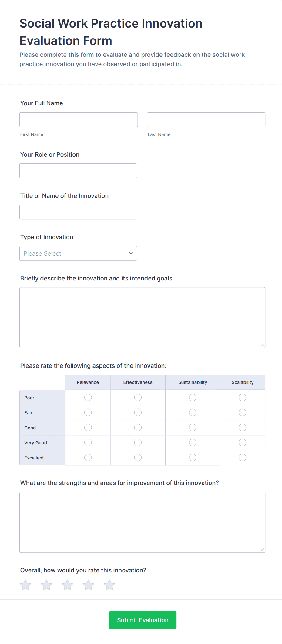Rate Effectiveness as Good

(x=138, y=428)
